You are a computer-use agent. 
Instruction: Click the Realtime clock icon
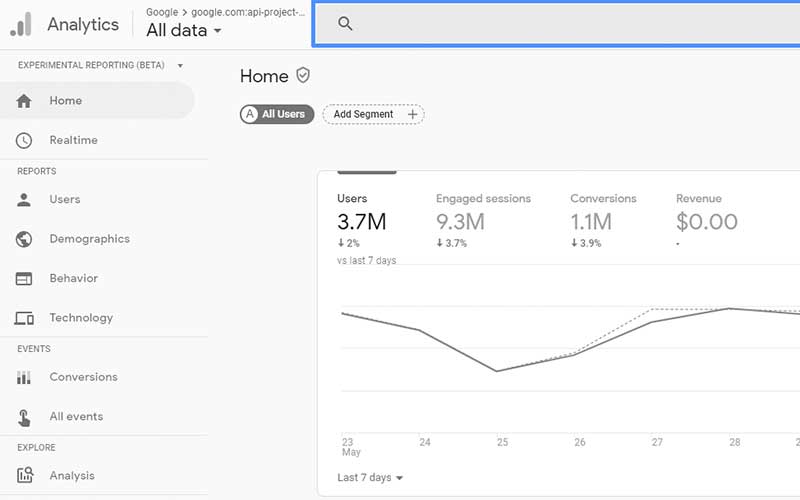25,141
